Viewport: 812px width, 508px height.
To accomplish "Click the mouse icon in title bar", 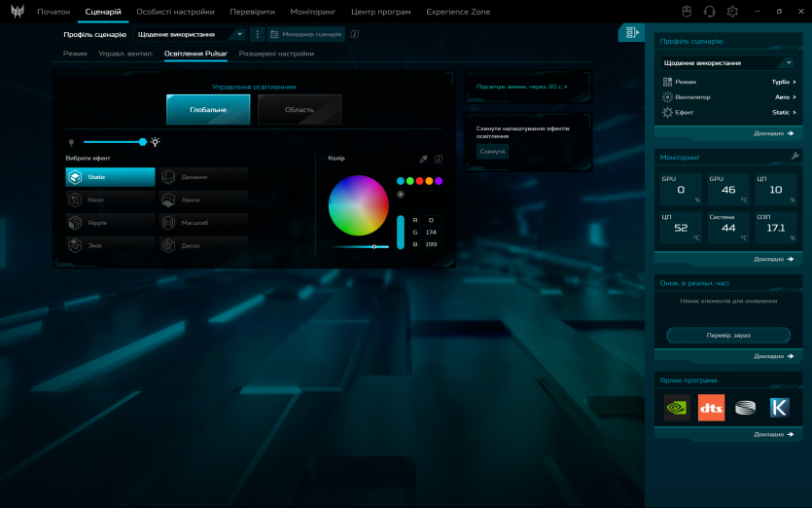I will (x=686, y=12).
